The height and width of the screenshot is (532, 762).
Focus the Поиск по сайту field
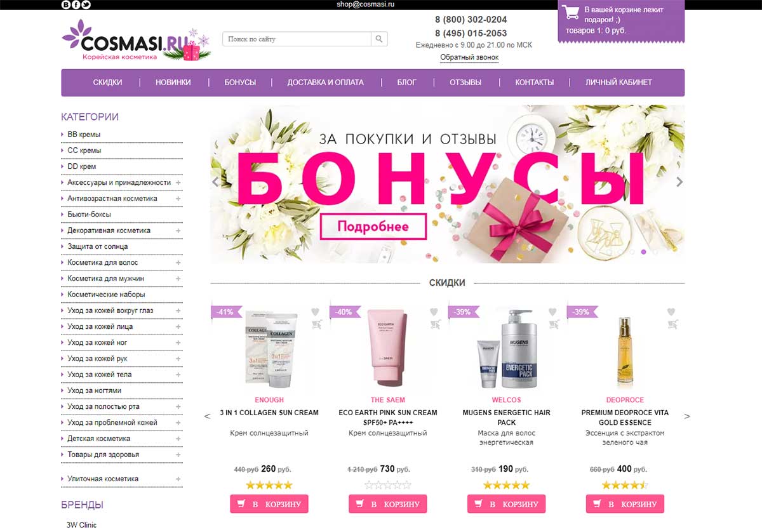[297, 39]
